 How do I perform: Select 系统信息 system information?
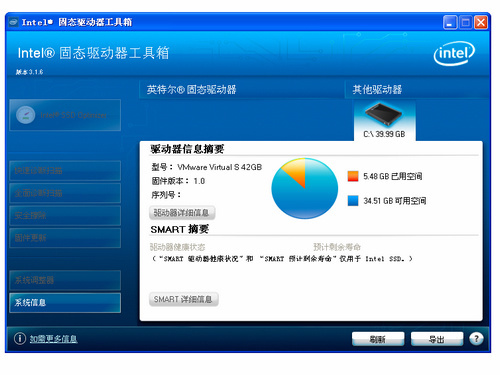click(65, 303)
